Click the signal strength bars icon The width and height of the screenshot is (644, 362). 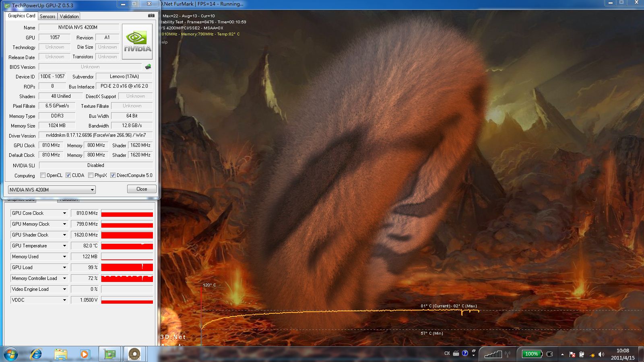493,354
